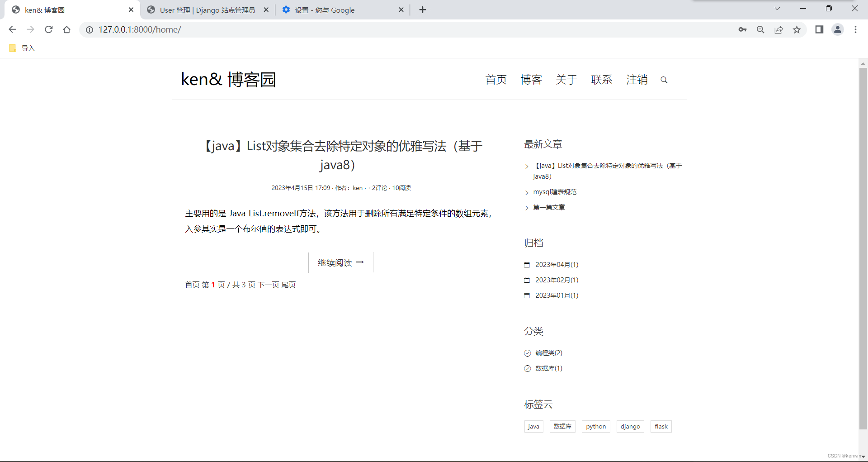Select the django tag

[x=630, y=427]
